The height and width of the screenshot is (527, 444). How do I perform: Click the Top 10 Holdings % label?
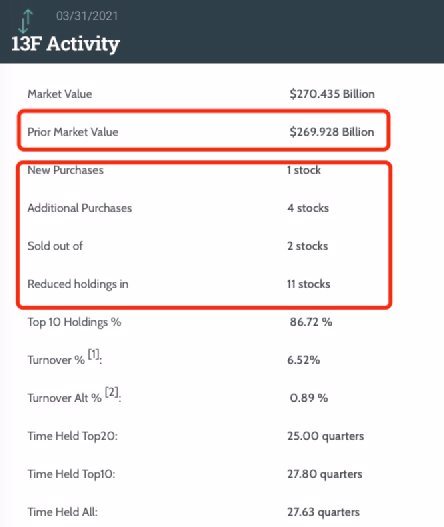click(x=74, y=322)
